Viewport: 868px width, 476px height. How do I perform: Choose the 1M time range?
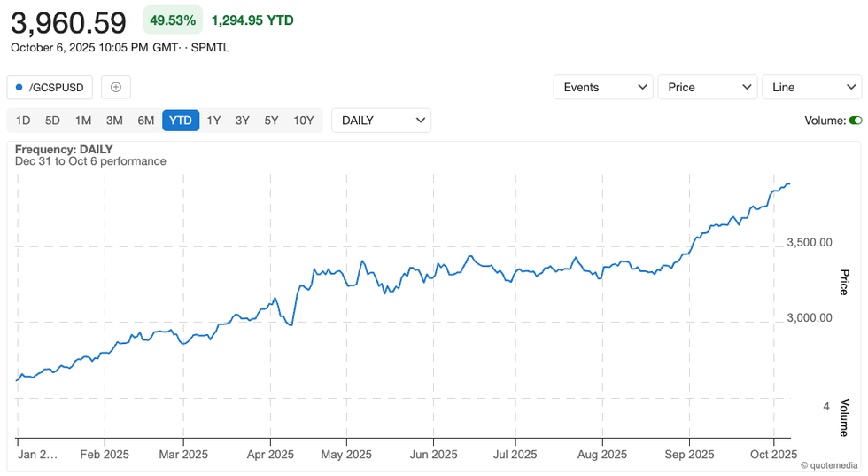(x=82, y=121)
